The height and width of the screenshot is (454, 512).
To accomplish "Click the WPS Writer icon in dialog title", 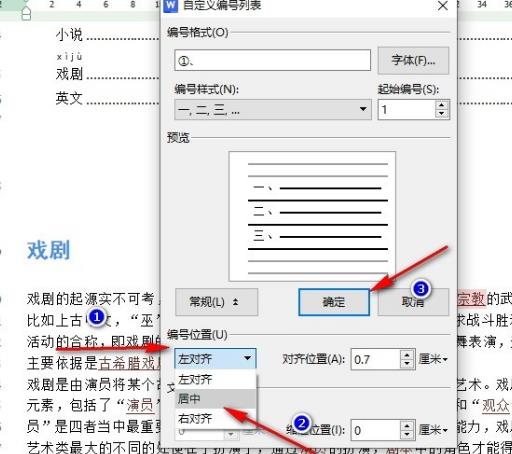I will pyautogui.click(x=170, y=6).
